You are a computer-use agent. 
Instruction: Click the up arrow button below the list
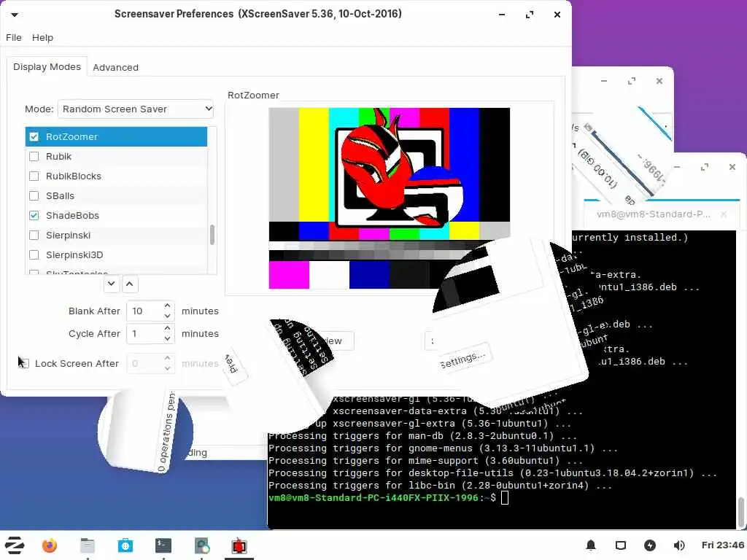click(130, 284)
